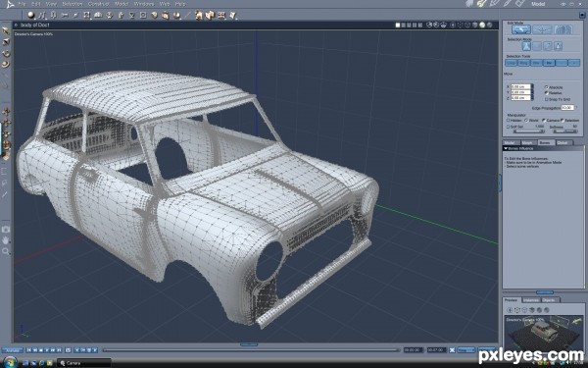Click the Softness slider

(565, 131)
